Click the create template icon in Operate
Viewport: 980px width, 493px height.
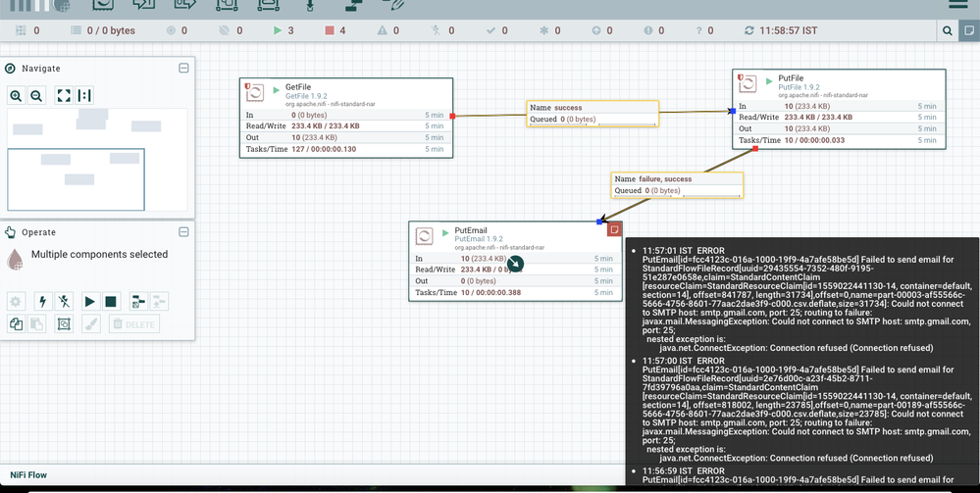pos(136,302)
